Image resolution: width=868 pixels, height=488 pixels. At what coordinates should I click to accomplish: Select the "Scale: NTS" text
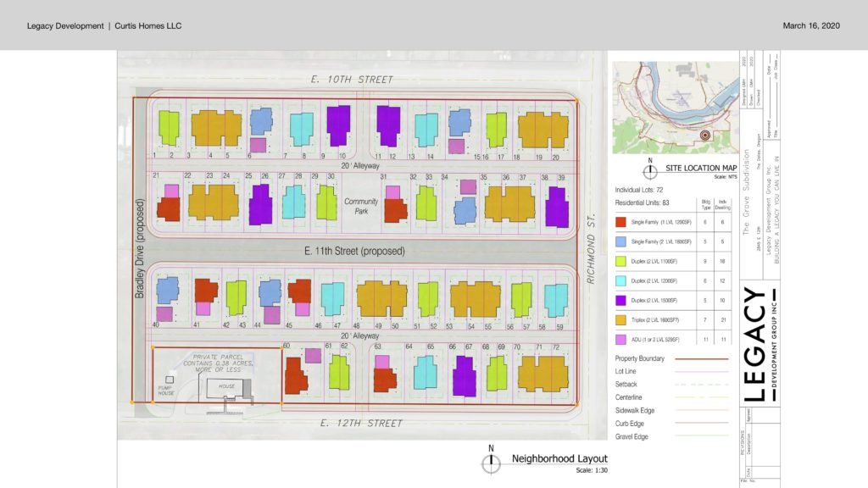(726, 177)
